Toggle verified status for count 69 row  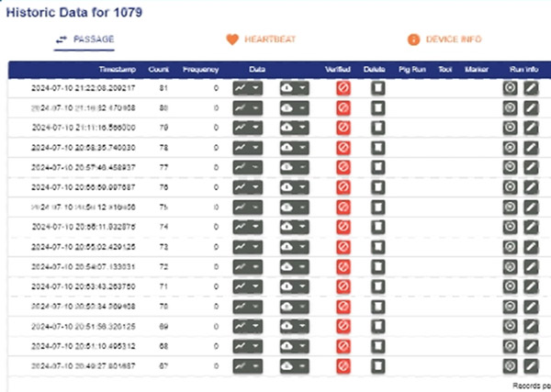tap(343, 326)
